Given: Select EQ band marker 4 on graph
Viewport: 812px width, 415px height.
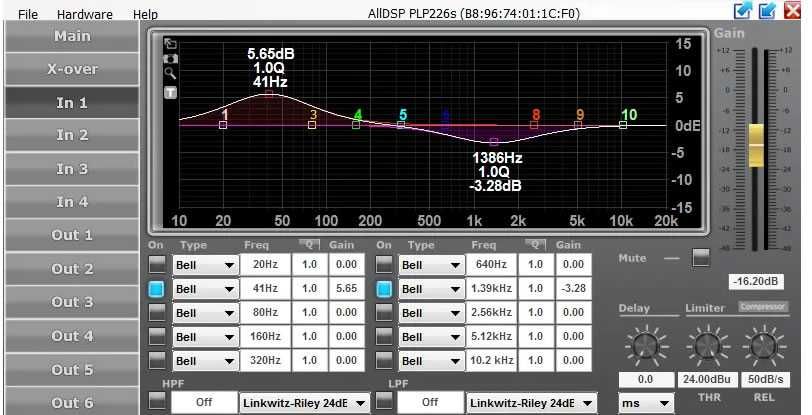Looking at the screenshot, I should tap(356, 125).
